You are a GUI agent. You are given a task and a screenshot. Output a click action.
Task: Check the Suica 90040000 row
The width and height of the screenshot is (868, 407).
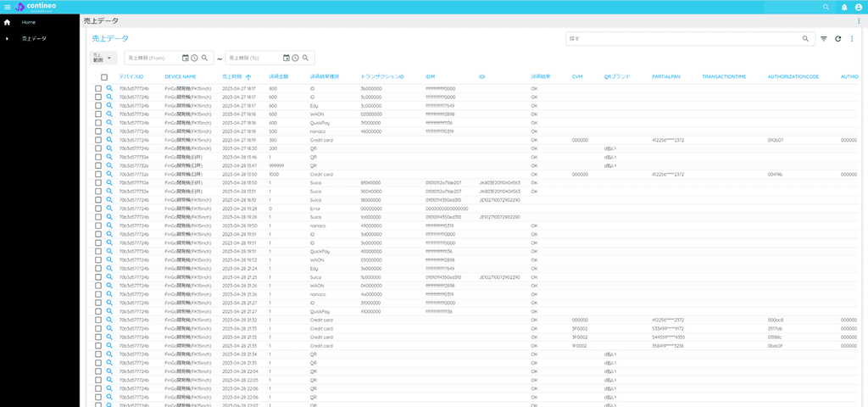pos(98,191)
